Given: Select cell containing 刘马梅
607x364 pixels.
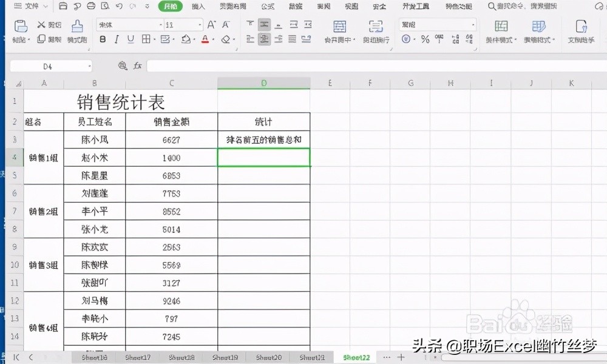Looking at the screenshot, I should click(95, 300).
